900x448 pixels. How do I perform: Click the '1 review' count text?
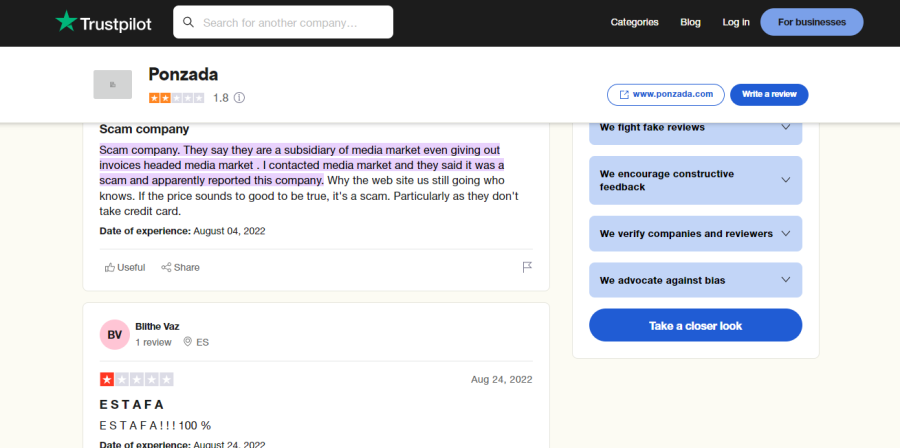click(153, 342)
